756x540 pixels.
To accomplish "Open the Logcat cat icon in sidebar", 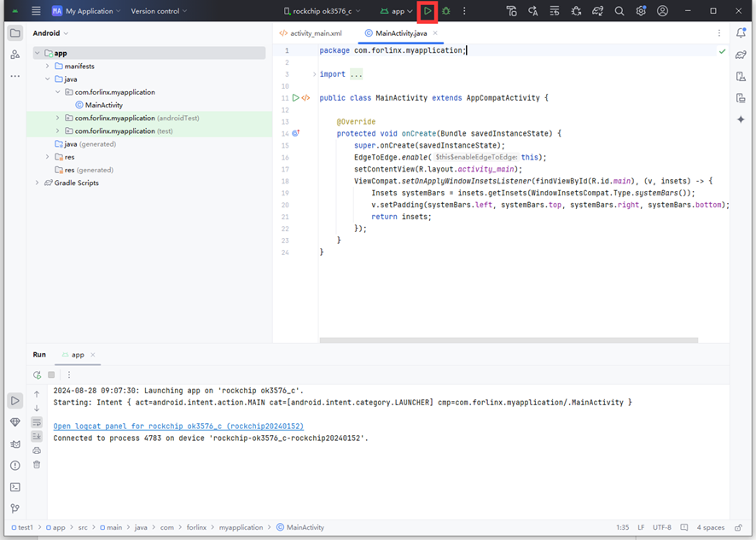I will 15,444.
